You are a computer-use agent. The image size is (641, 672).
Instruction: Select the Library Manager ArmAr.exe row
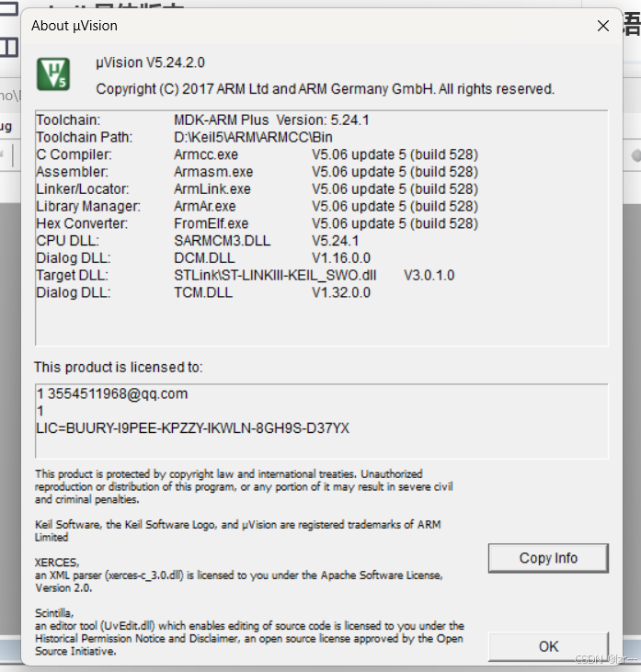pyautogui.click(x=257, y=206)
